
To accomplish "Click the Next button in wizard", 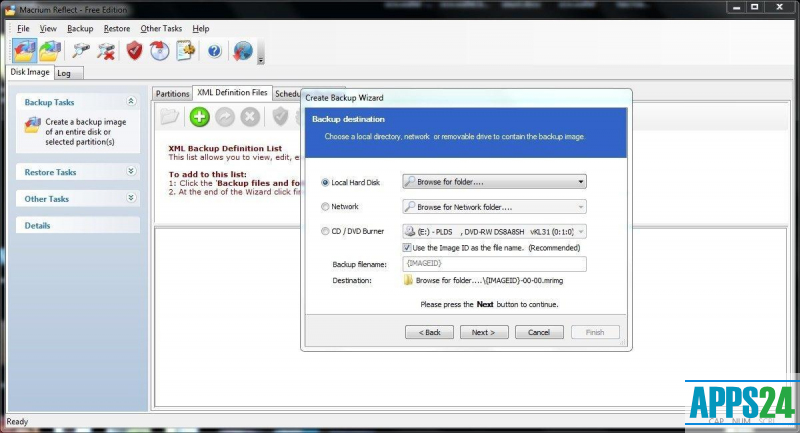I will pos(484,332).
